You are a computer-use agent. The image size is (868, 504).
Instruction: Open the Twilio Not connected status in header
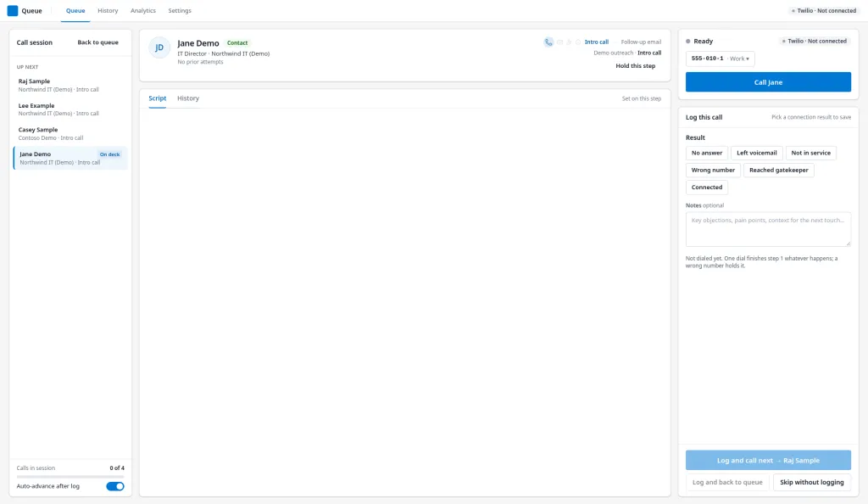pos(824,10)
